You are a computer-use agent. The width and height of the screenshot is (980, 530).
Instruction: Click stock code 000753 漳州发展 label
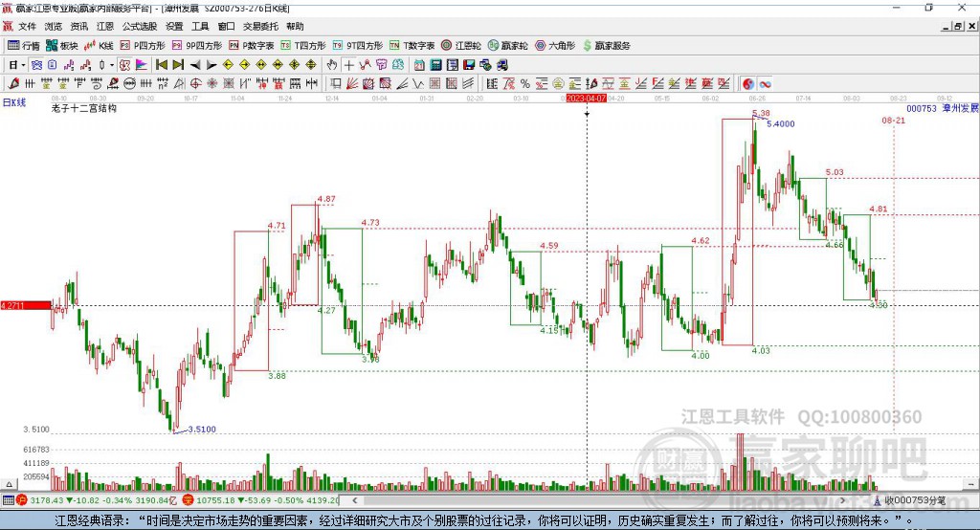(943, 109)
